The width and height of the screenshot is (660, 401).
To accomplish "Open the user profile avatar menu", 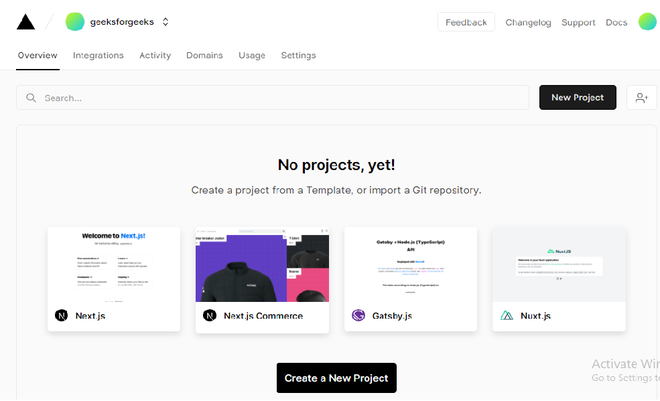I will (648, 22).
